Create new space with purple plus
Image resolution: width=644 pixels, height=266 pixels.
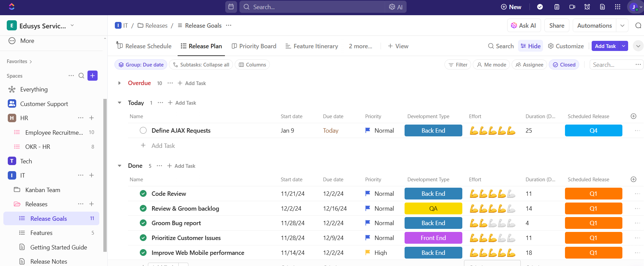(93, 76)
